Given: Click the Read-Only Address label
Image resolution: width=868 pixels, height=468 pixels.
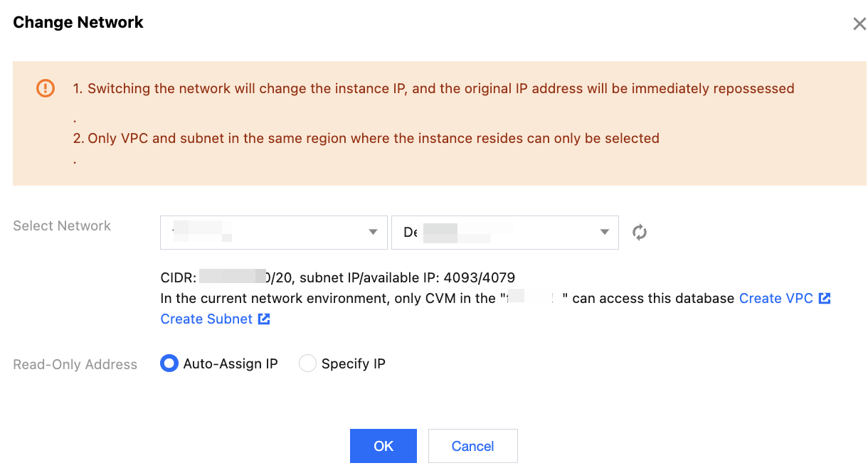Looking at the screenshot, I should (75, 365).
